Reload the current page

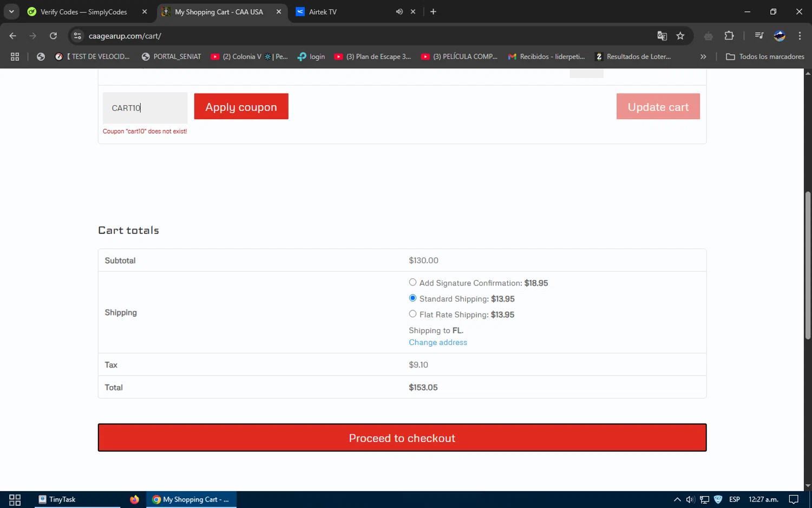53,36
